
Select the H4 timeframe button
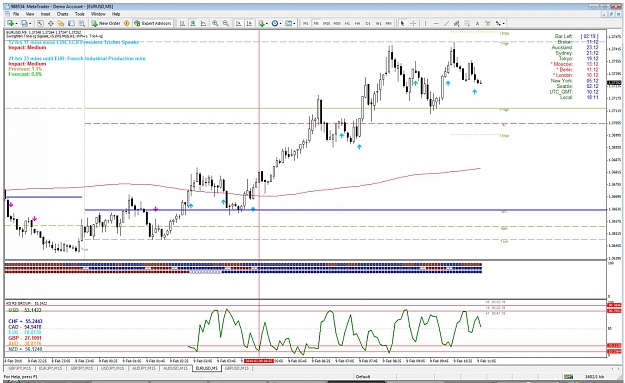click(358, 24)
